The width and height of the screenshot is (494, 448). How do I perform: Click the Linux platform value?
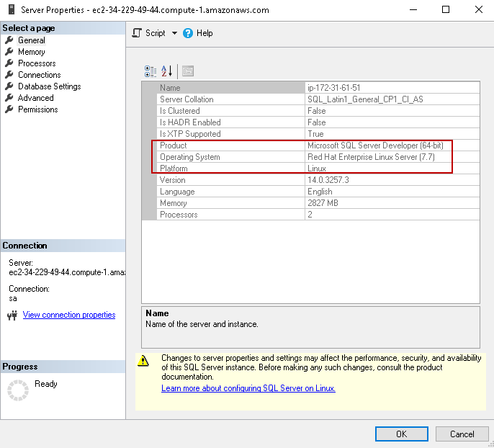(x=317, y=169)
